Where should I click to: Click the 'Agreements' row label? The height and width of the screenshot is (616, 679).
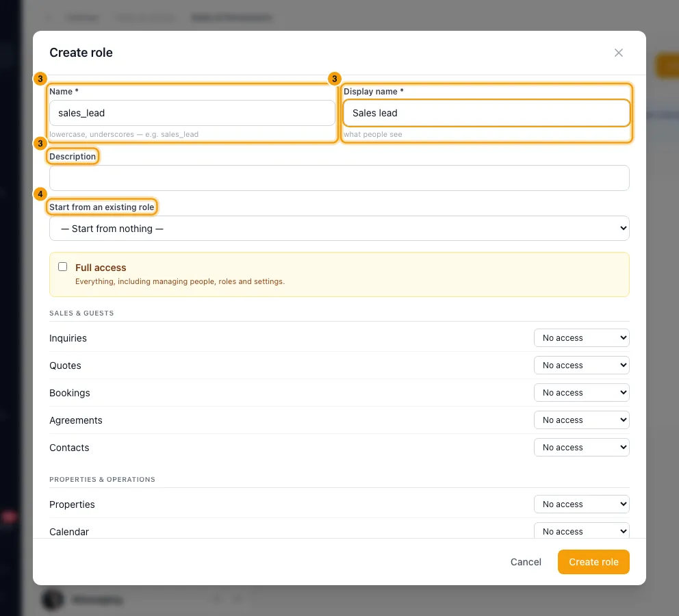click(76, 420)
